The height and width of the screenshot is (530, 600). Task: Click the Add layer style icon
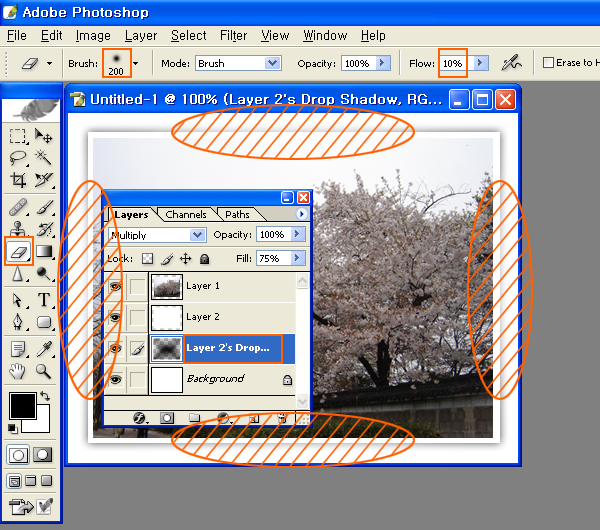pos(140,418)
